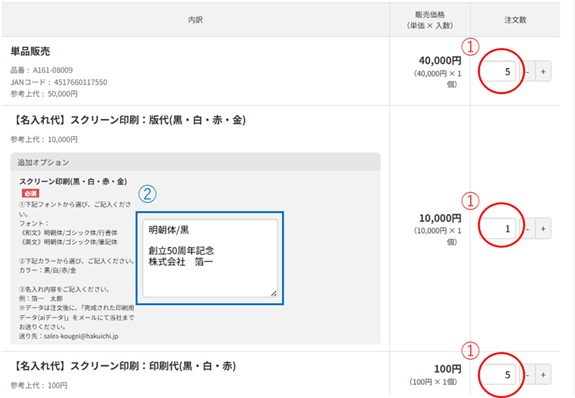575x398 pixels.
Task: Click the name-engraving text area with 明朝体/黒
Action: (x=210, y=258)
